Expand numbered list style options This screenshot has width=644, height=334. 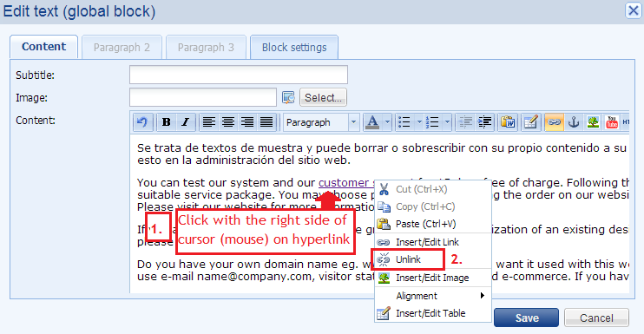click(x=447, y=121)
